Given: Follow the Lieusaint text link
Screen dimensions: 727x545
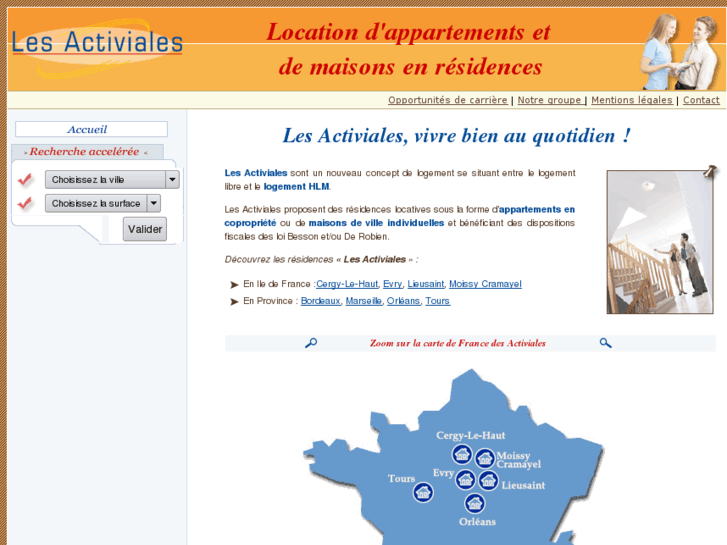Looking at the screenshot, I should pyautogui.click(x=426, y=284).
